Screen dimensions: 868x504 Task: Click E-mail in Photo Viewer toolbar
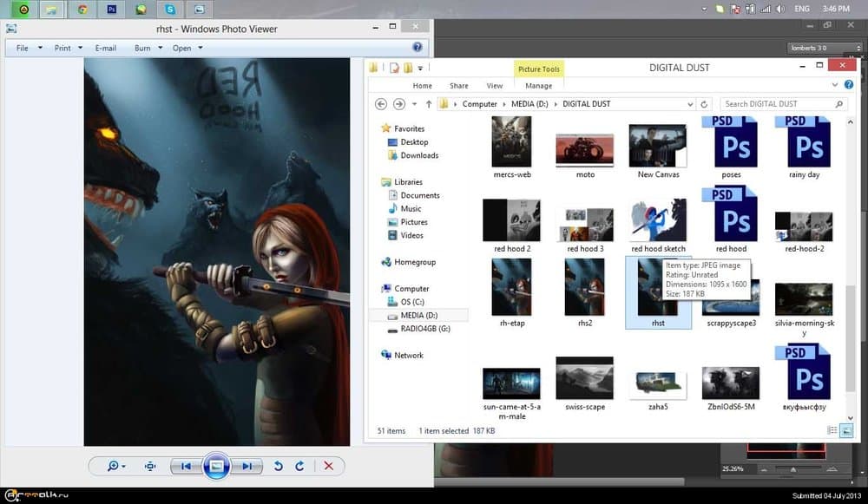105,48
